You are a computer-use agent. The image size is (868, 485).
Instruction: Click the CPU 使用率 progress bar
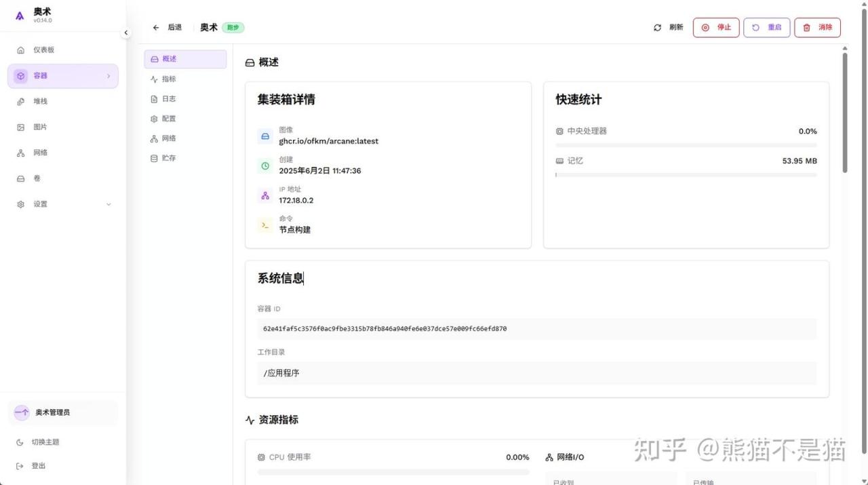(393, 472)
